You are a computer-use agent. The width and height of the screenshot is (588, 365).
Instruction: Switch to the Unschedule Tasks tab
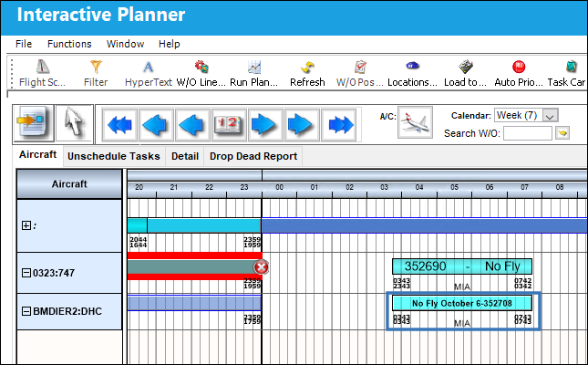[114, 156]
